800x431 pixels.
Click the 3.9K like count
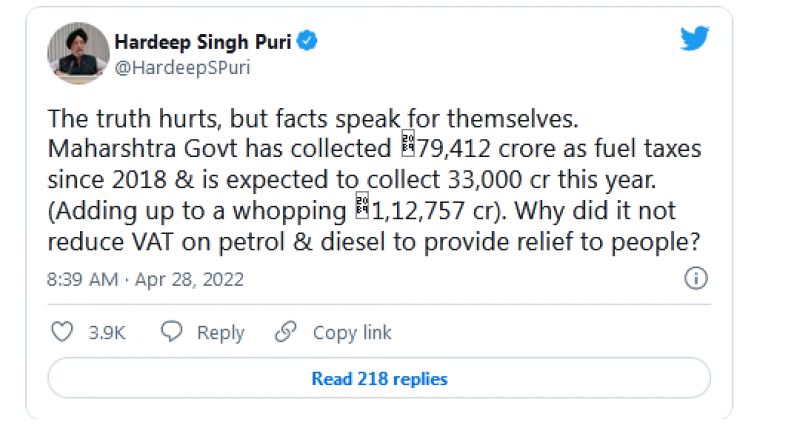pyautogui.click(x=107, y=333)
